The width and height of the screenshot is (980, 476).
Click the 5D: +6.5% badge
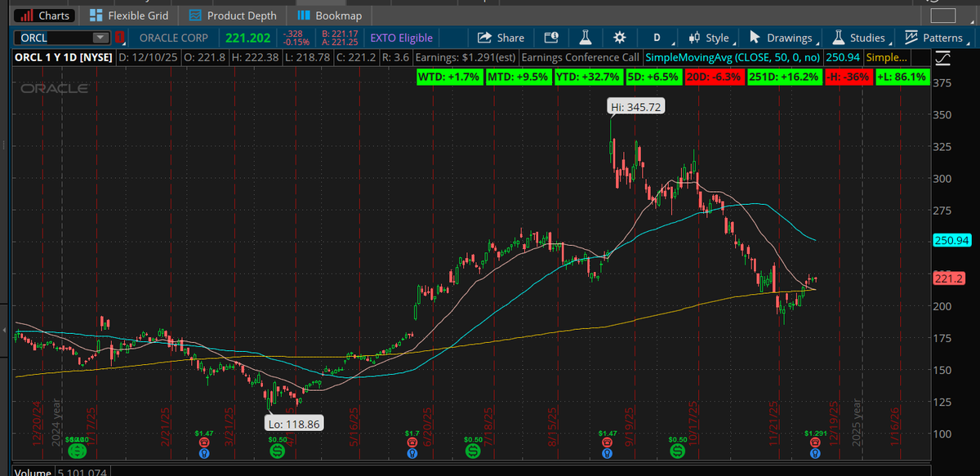click(656, 78)
